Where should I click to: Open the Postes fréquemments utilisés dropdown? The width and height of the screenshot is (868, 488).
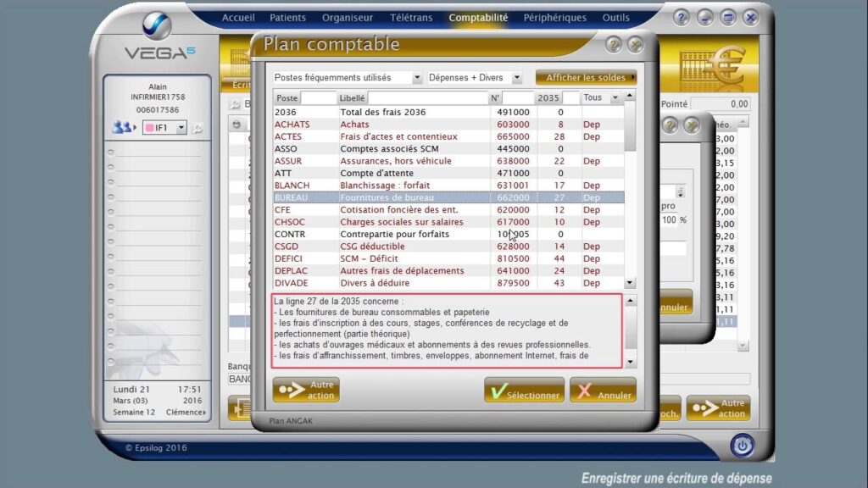pos(419,77)
